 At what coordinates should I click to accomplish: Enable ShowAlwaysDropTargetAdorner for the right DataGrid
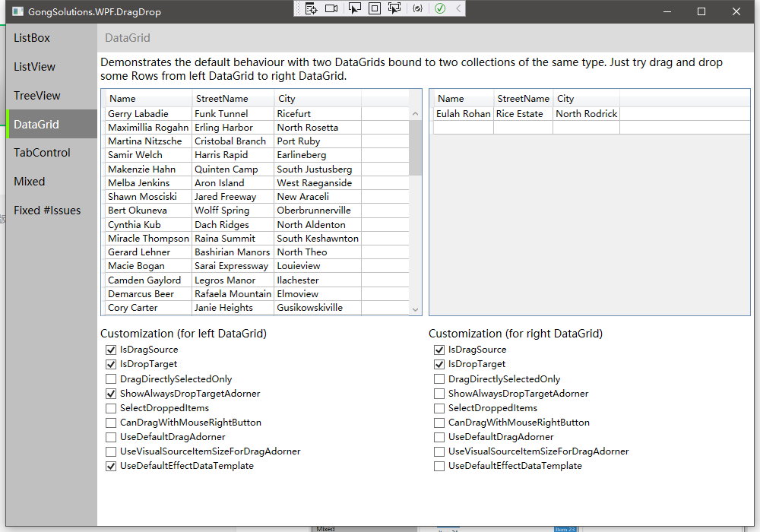click(439, 394)
